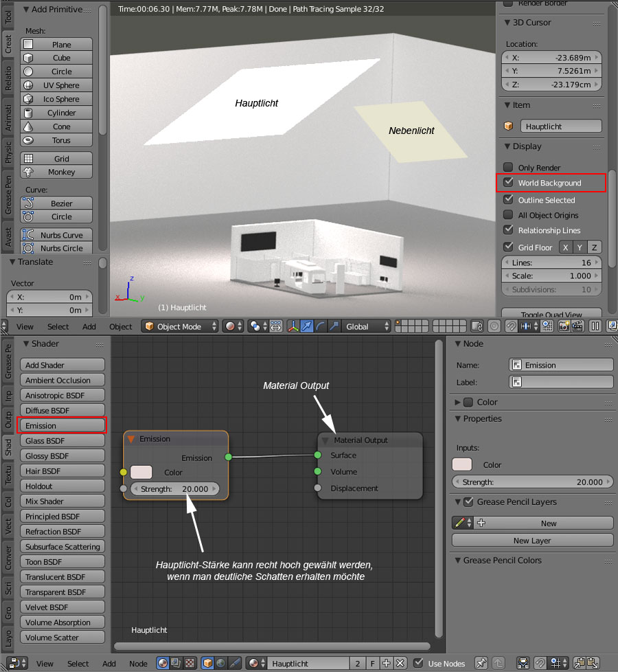Toggle the Use Nodes checkbox
The image size is (618, 672).
pos(418,663)
